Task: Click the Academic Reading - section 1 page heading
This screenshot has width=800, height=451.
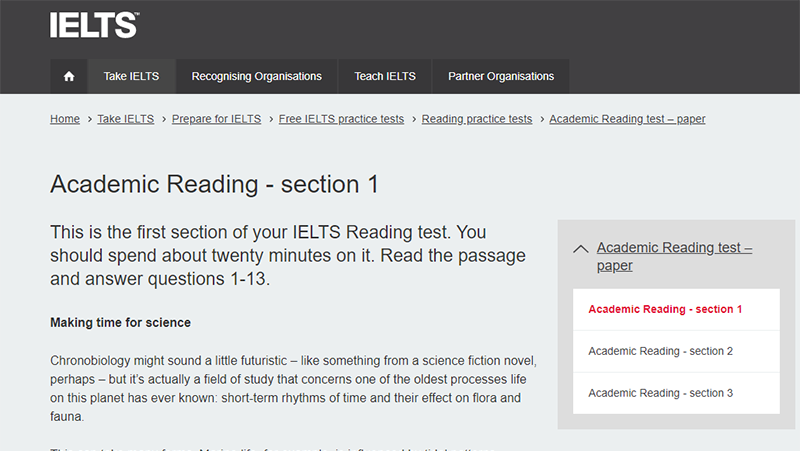Action: [214, 185]
